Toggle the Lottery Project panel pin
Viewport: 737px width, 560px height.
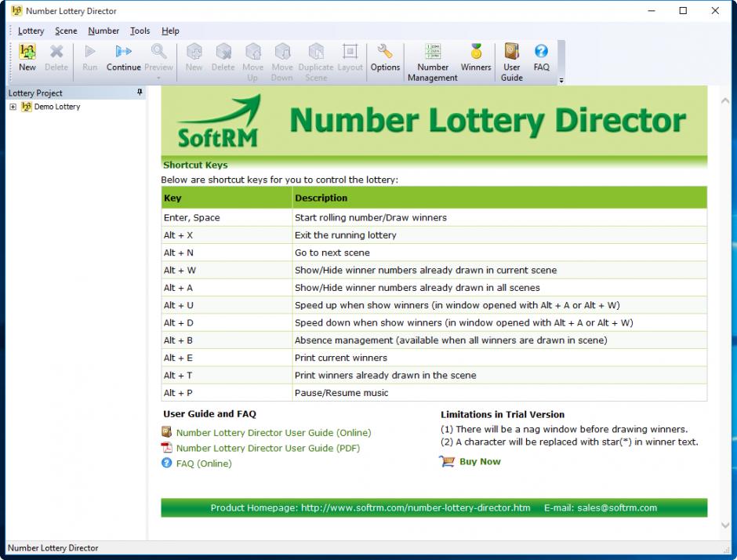coord(140,93)
